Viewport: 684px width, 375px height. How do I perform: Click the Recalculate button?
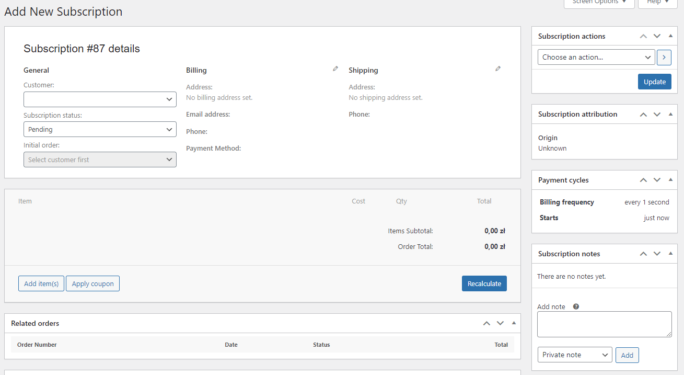point(484,283)
